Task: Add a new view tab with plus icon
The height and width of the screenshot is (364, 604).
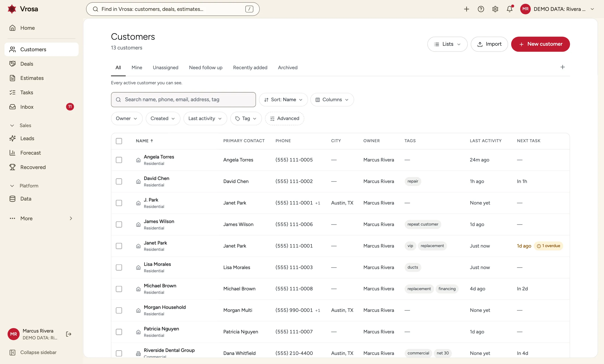Action: click(x=562, y=67)
